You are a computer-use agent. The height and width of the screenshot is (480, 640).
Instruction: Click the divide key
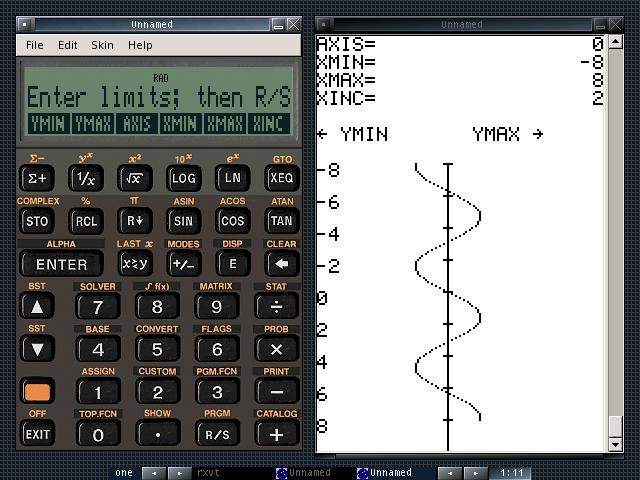coord(276,307)
